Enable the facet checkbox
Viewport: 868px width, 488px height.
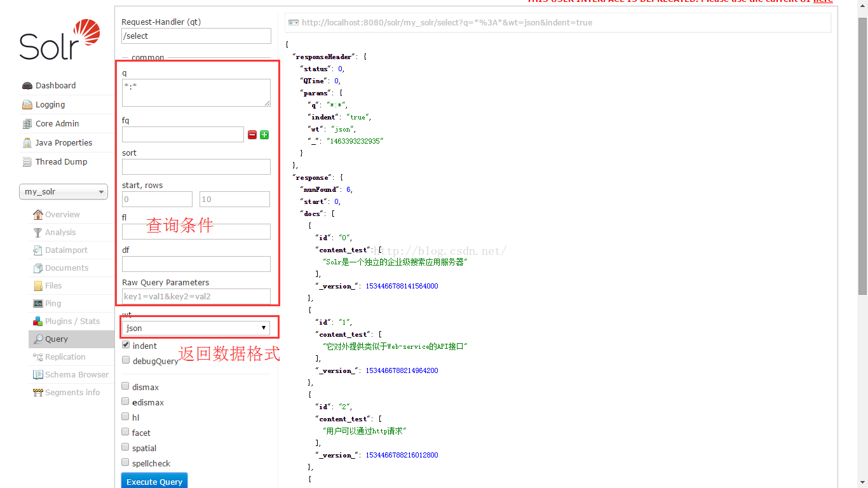click(126, 432)
